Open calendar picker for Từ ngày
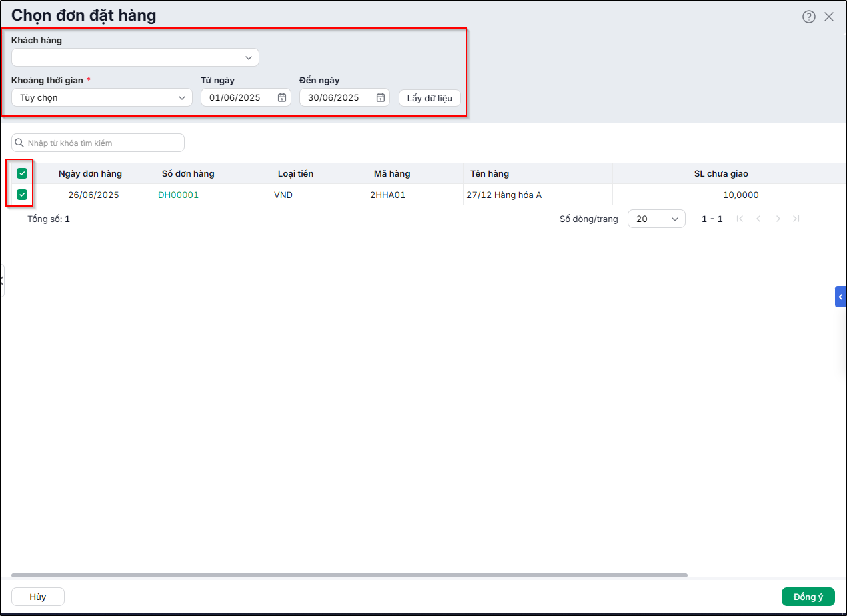The height and width of the screenshot is (616, 847). point(282,97)
